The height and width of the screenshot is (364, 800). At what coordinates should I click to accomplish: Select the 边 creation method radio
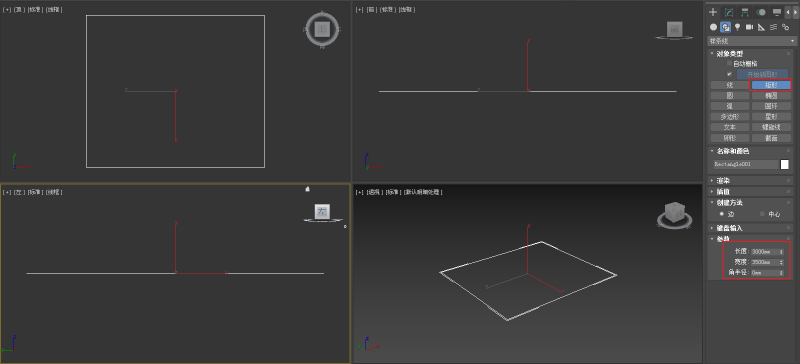(x=721, y=214)
